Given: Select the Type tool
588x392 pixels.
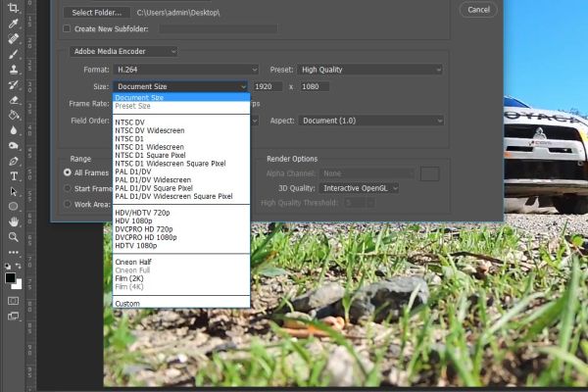Looking at the screenshot, I should point(13,176).
